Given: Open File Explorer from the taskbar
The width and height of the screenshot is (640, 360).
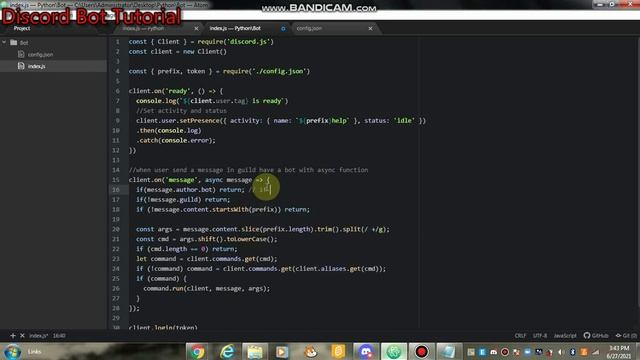Looking at the screenshot, I should click(255, 351).
